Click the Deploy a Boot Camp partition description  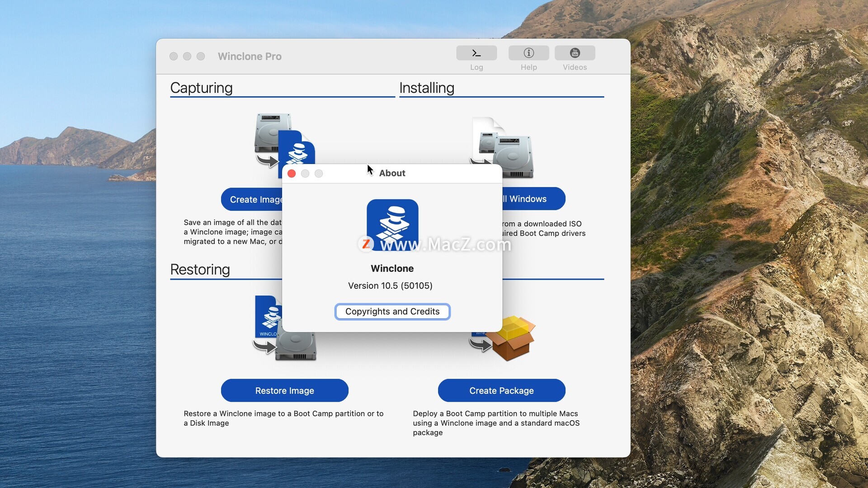click(496, 423)
